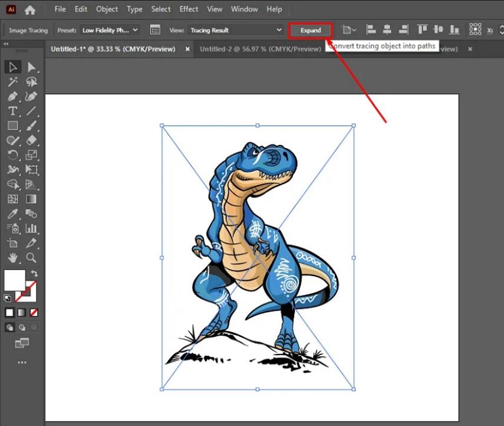Open the Image Trace panel options

[156, 30]
